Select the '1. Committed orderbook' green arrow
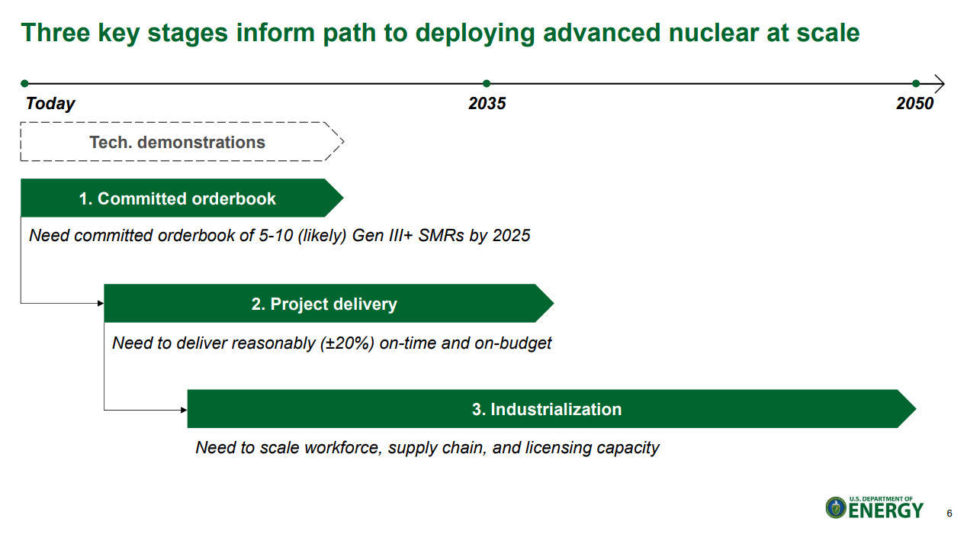980x554 pixels. [x=182, y=198]
